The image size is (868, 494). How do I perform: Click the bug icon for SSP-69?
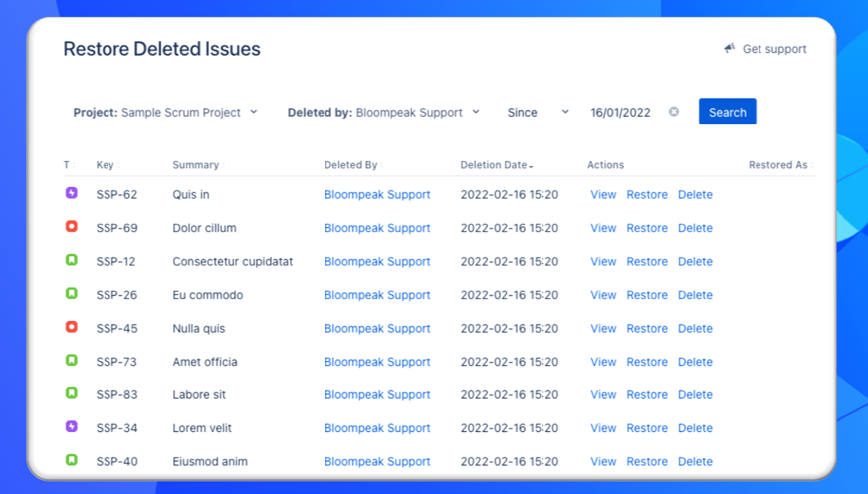(x=72, y=227)
